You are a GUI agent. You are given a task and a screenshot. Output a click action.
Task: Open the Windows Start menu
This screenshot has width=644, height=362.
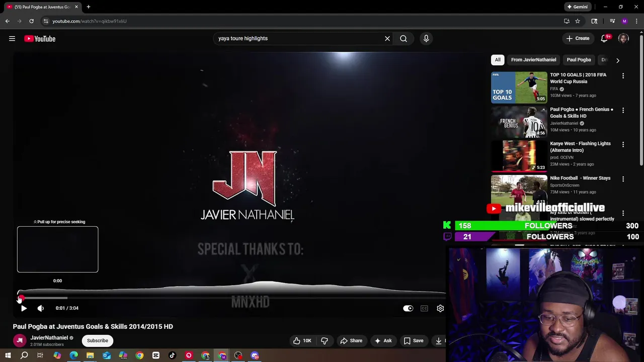8,355
